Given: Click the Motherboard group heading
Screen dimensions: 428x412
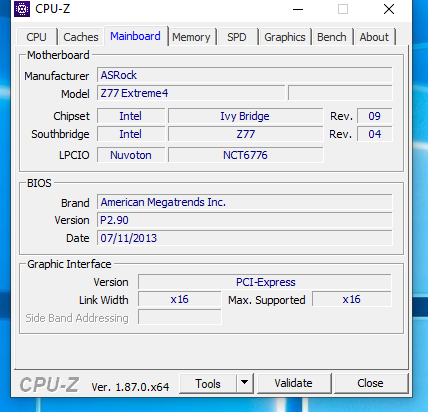Looking at the screenshot, I should point(58,55).
